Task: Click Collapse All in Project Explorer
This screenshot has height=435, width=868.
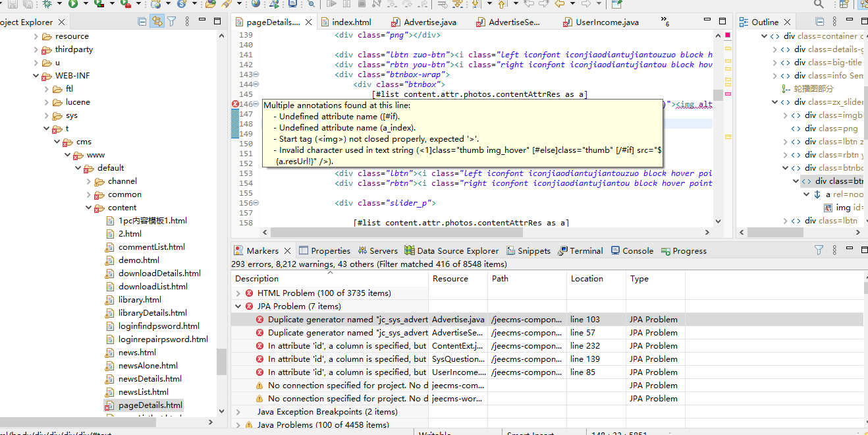Action: click(142, 22)
